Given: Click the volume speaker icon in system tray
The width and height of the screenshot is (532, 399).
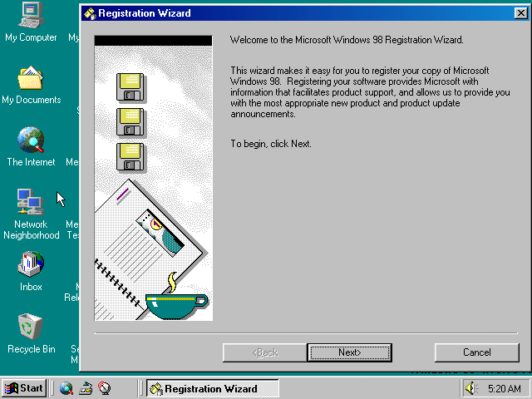Looking at the screenshot, I should pyautogui.click(x=471, y=388).
